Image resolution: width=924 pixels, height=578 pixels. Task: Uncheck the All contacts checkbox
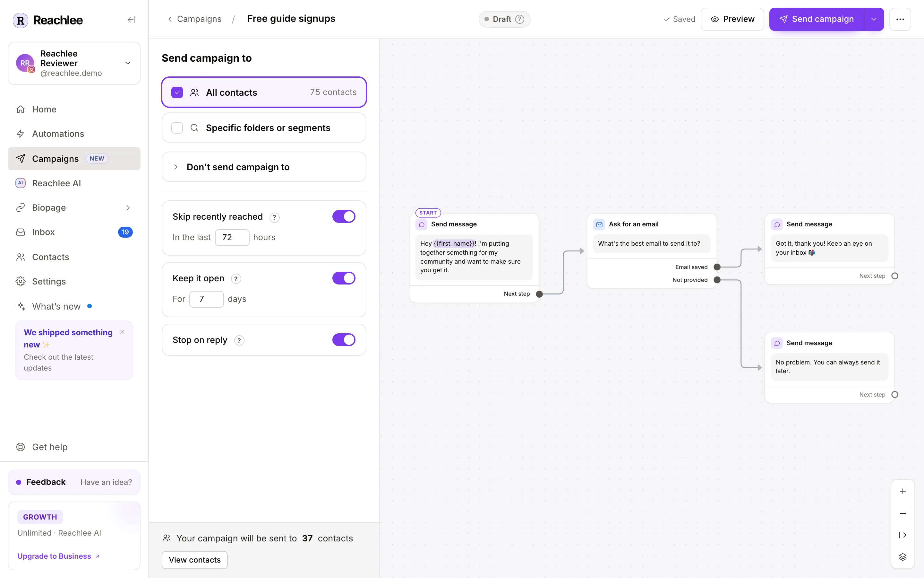point(177,92)
